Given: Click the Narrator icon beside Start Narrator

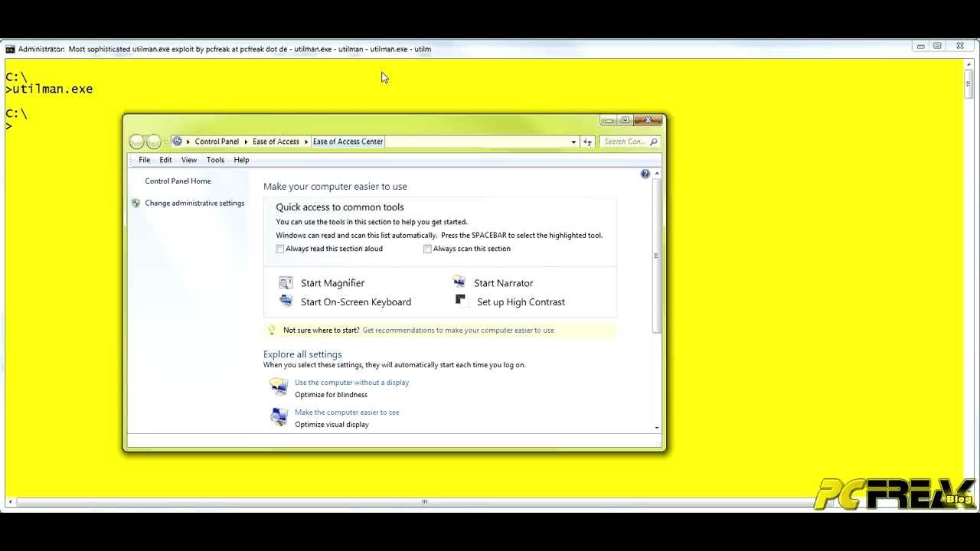Looking at the screenshot, I should point(459,282).
